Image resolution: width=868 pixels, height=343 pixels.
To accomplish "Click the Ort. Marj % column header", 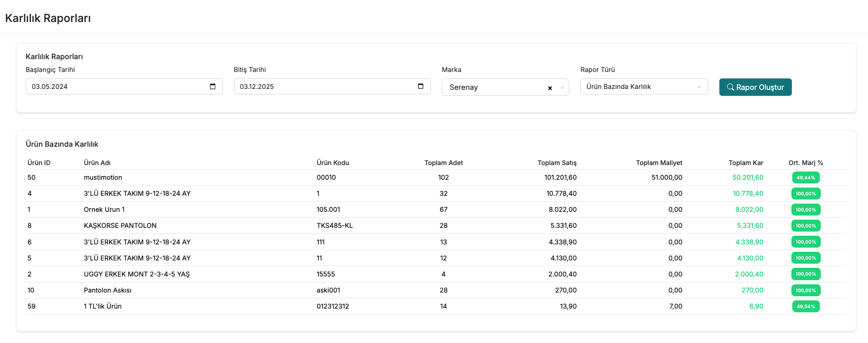I will point(805,163).
